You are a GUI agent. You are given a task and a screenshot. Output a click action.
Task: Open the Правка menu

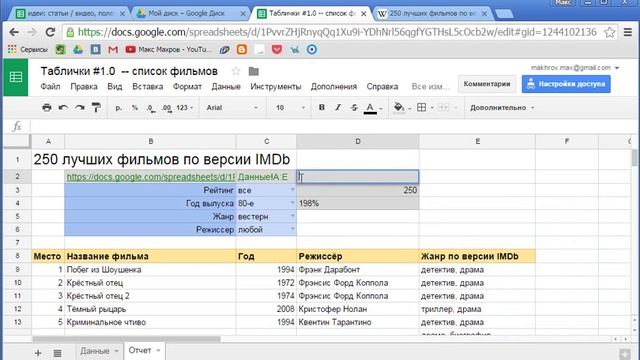point(84,87)
